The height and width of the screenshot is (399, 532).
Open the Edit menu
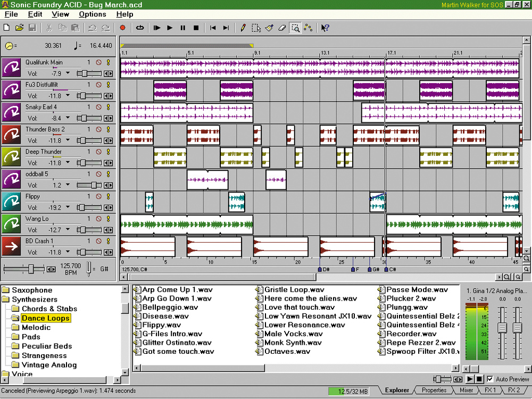[x=35, y=14]
